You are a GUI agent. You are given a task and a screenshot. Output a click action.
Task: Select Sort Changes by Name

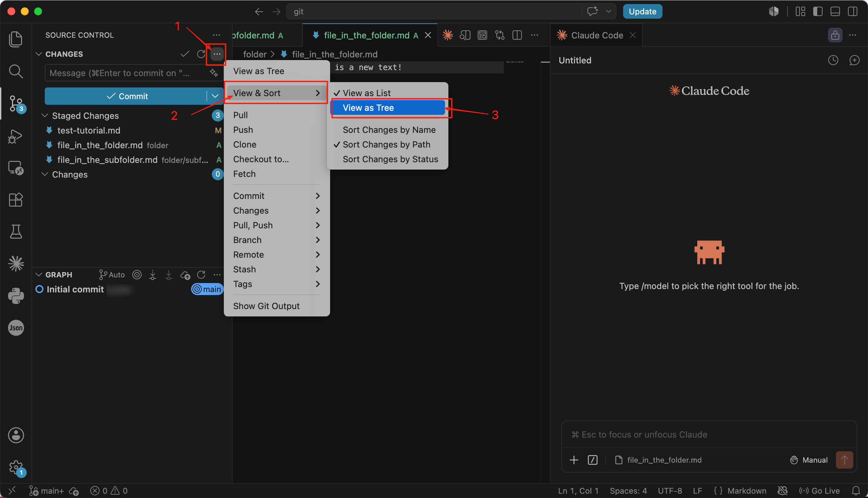point(388,130)
